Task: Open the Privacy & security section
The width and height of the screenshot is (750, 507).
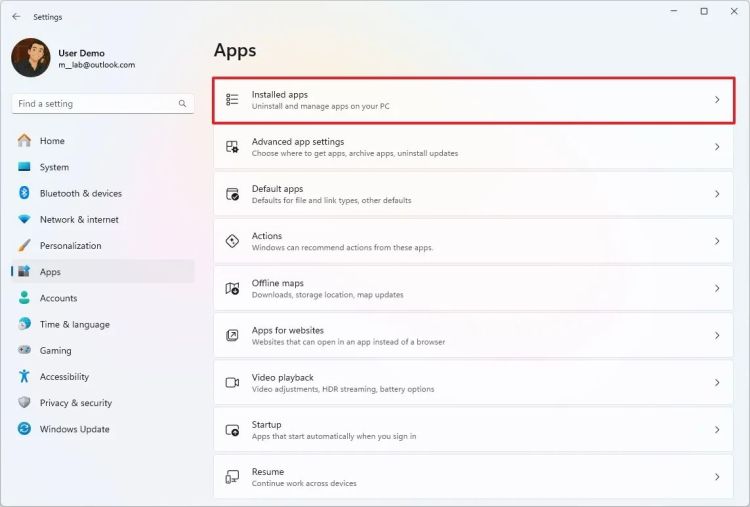Action: 75,403
